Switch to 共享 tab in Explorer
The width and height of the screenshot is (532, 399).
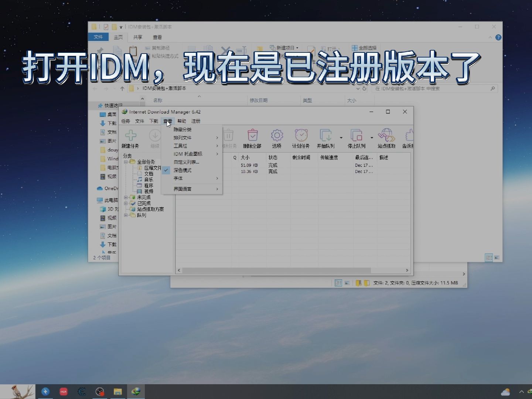click(138, 37)
